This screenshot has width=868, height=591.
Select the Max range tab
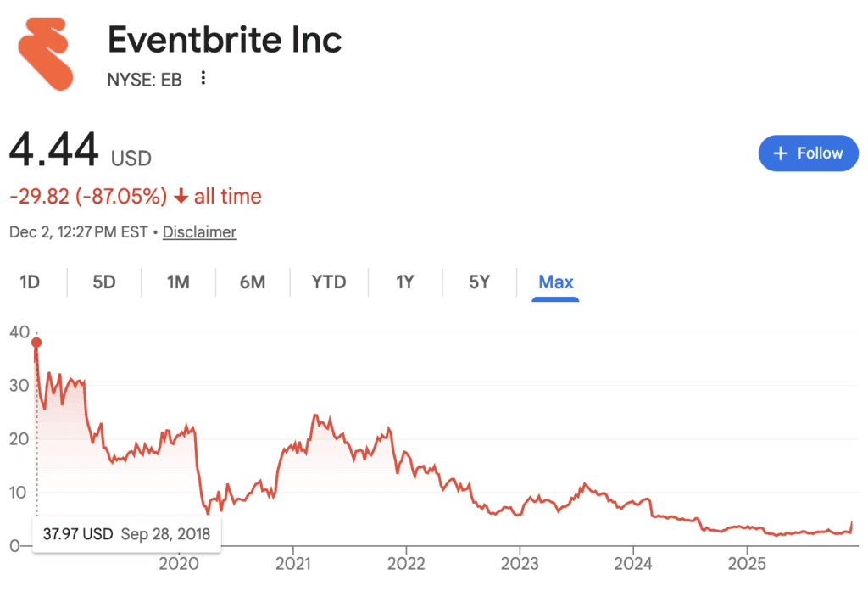click(x=556, y=282)
